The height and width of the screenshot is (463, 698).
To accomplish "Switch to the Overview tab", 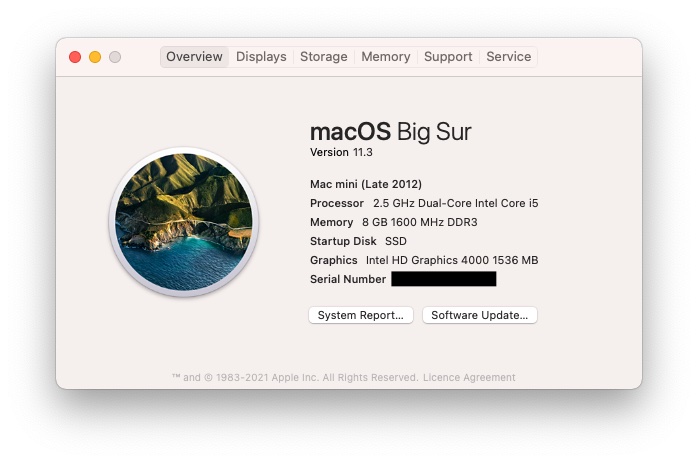I will (x=194, y=57).
